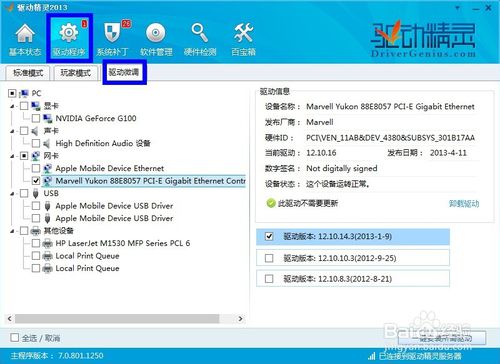Click the horizontal scrollbar thumb

pyautogui.click(x=117, y=319)
